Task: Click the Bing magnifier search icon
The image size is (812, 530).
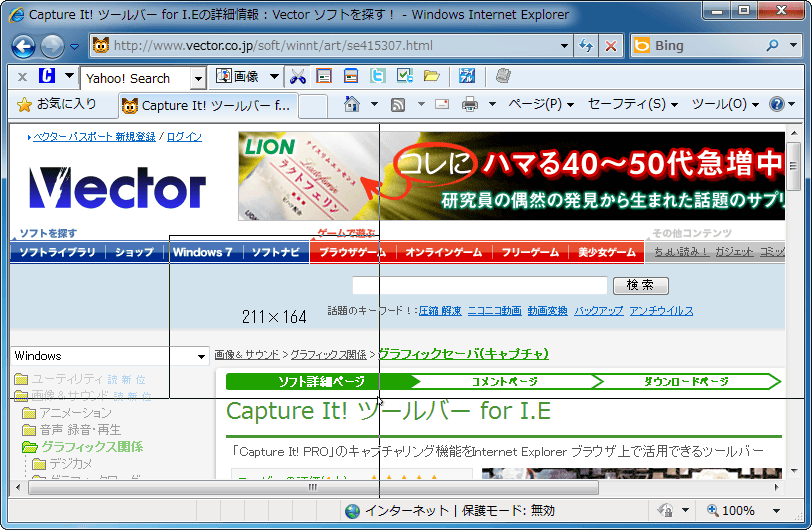Action: (x=772, y=46)
